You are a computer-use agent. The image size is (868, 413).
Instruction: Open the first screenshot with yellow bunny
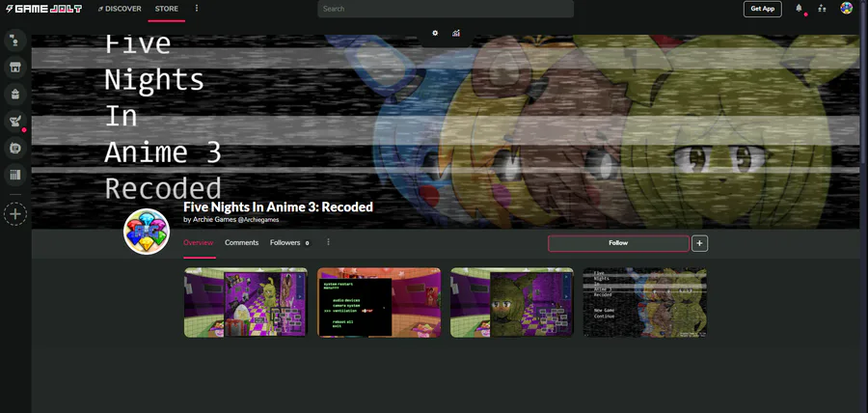246,302
